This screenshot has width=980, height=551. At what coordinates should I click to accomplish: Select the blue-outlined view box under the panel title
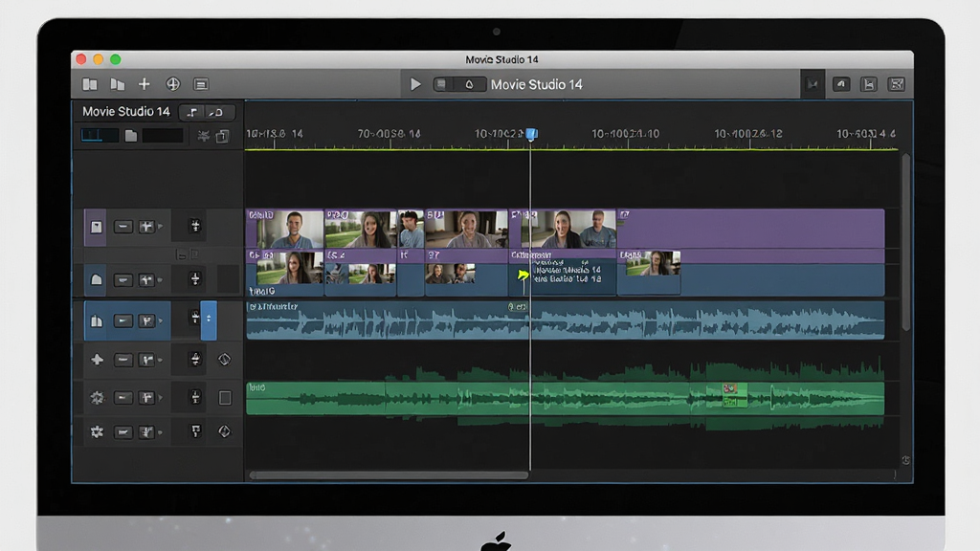pos(100,136)
